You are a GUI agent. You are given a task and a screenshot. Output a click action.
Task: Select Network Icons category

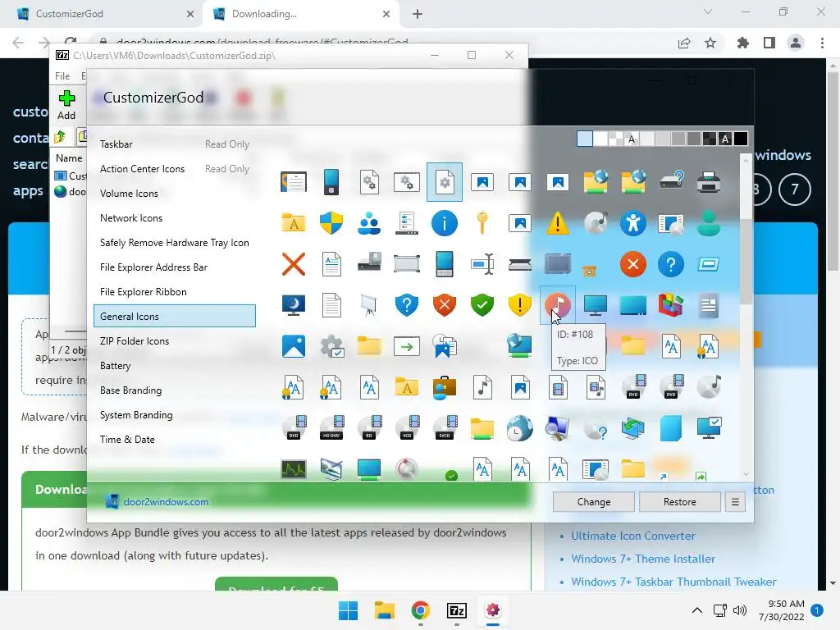pyautogui.click(x=175, y=218)
